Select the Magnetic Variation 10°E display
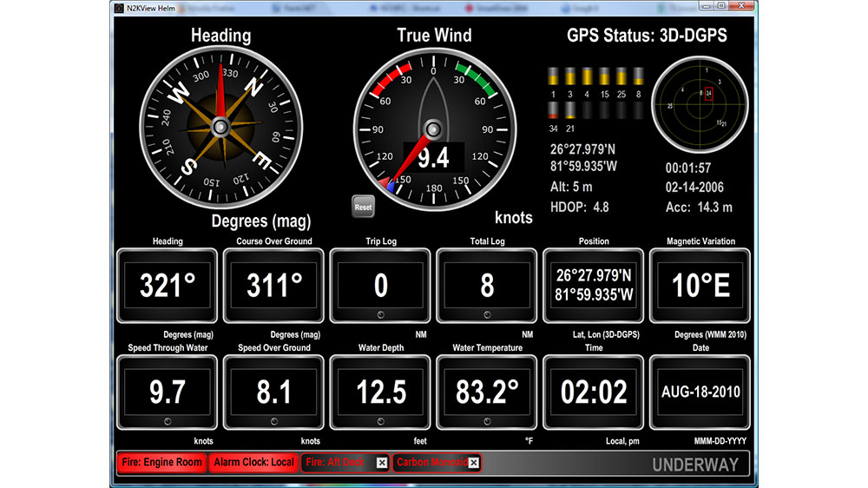Viewport: 868px width, 488px height. pos(700,286)
